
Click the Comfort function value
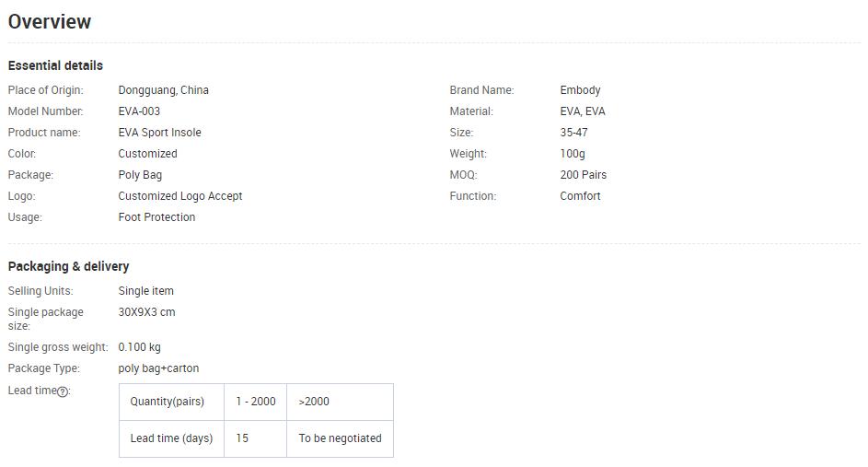580,196
